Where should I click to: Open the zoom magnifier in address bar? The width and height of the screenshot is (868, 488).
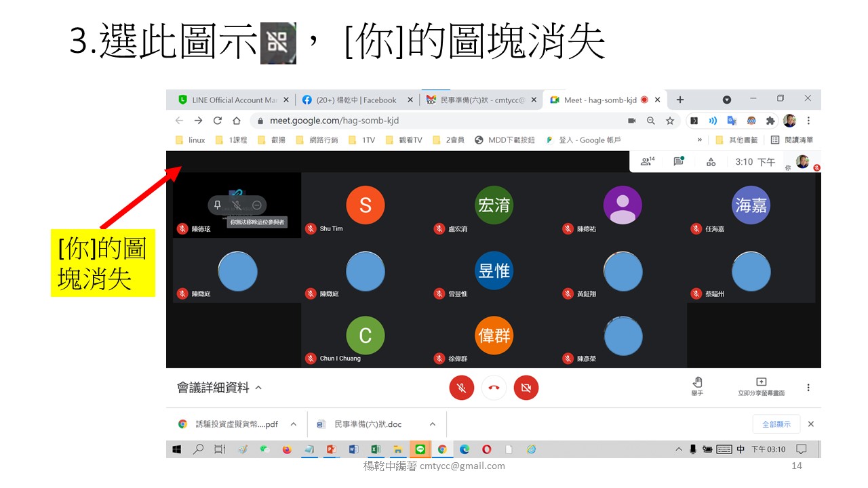[x=651, y=121]
